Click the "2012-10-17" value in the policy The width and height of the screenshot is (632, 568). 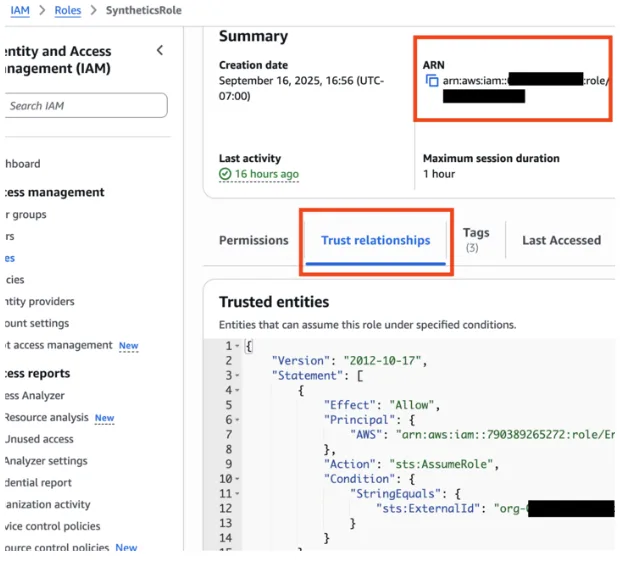click(x=382, y=361)
